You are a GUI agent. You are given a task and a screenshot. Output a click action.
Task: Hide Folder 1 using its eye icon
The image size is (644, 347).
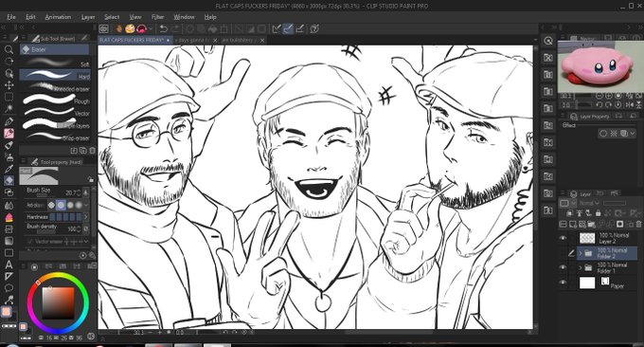(563, 267)
